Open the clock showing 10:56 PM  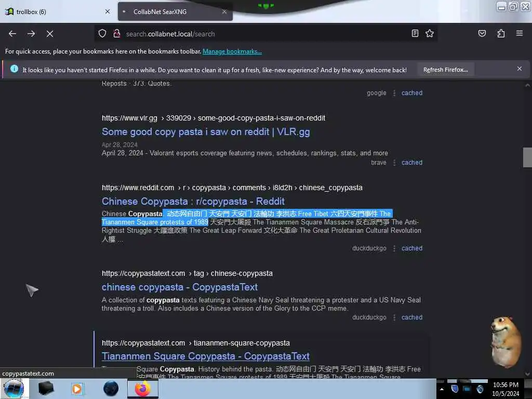point(506,389)
